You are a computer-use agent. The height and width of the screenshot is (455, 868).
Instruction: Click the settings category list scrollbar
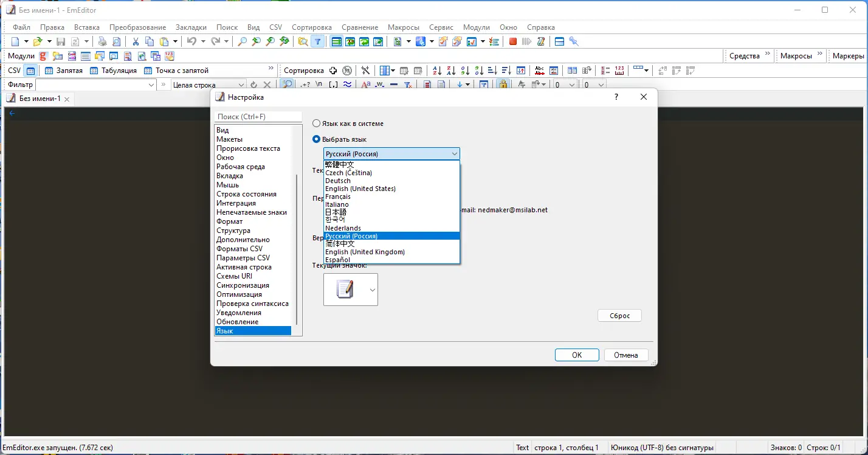297,249
